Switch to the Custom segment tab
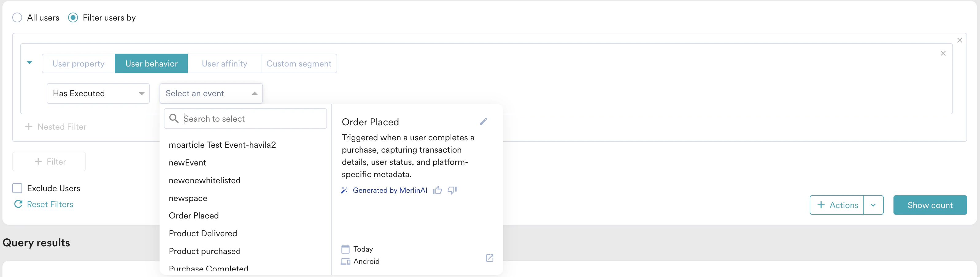980x277 pixels. pos(299,63)
